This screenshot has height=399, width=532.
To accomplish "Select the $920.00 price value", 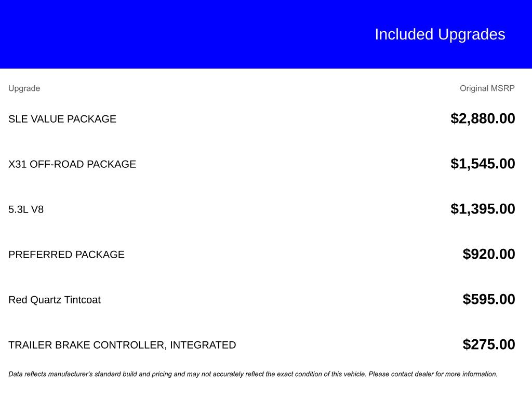I will pos(489,254).
